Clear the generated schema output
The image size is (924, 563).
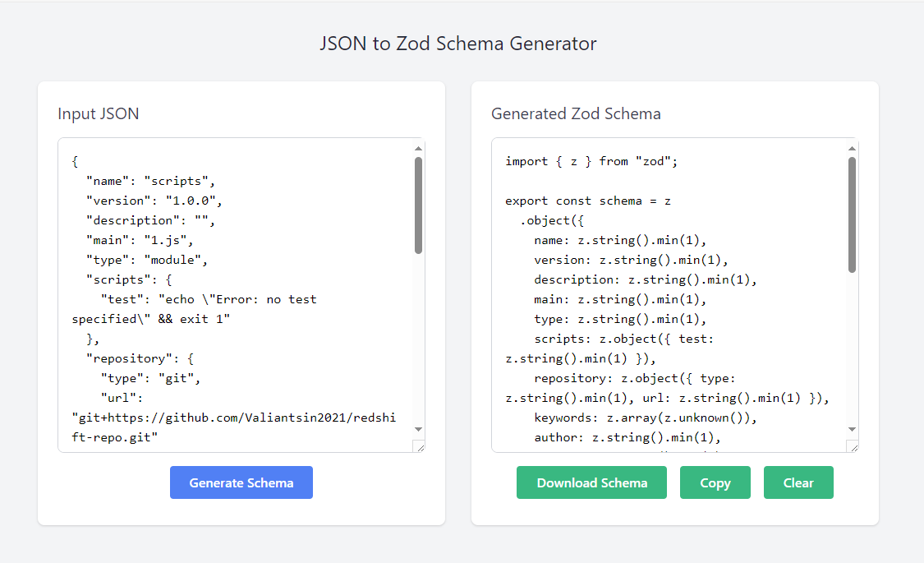pos(798,482)
